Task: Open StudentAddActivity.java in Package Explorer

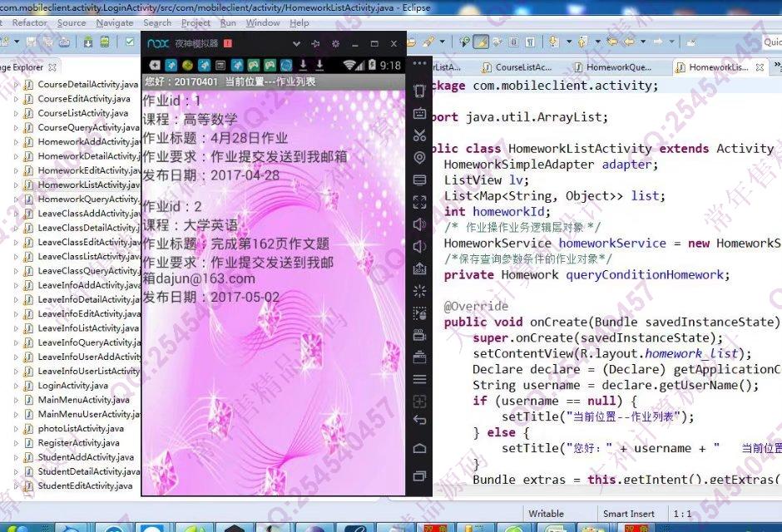Action: (x=86, y=457)
